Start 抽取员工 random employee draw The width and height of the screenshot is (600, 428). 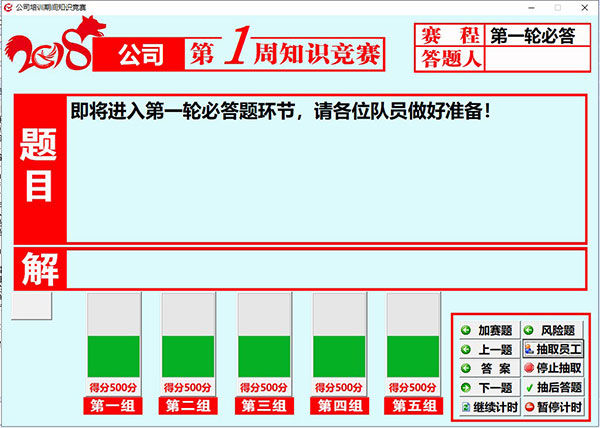coord(553,349)
